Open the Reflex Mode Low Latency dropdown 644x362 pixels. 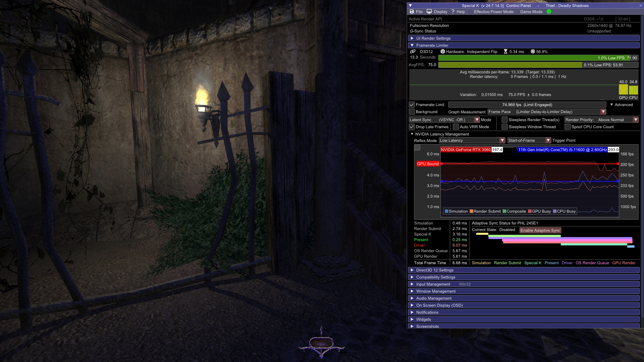coord(472,140)
